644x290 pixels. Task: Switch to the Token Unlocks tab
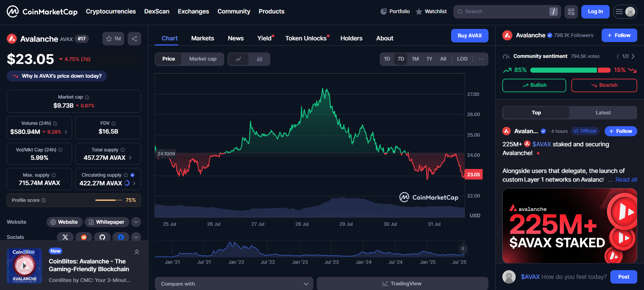pyautogui.click(x=306, y=38)
